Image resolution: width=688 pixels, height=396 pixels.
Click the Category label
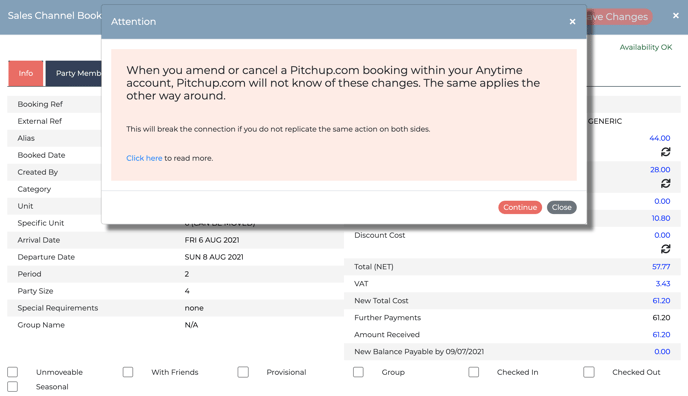(34, 189)
